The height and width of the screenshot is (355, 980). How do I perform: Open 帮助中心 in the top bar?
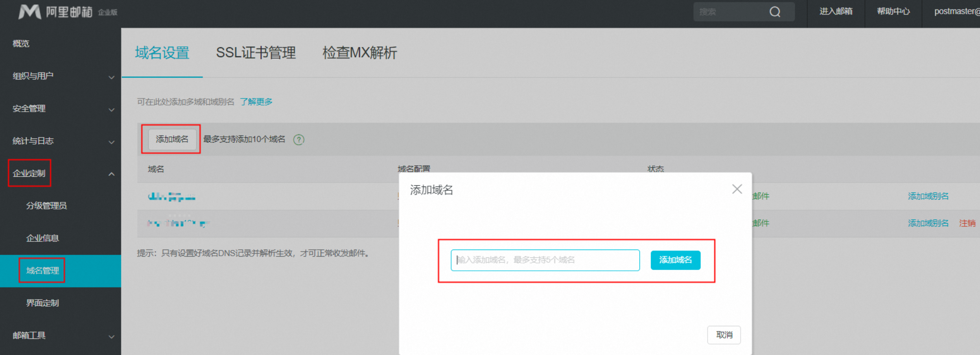pos(893,11)
